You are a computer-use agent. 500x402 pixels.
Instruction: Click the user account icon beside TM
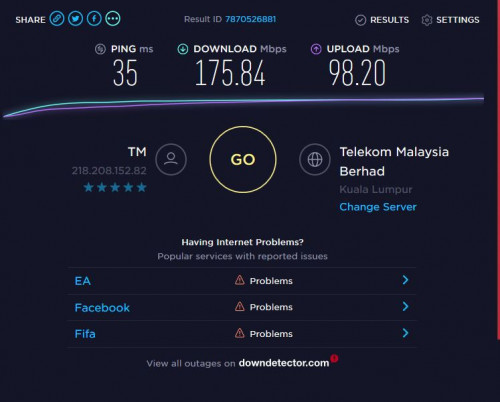pyautogui.click(x=171, y=159)
